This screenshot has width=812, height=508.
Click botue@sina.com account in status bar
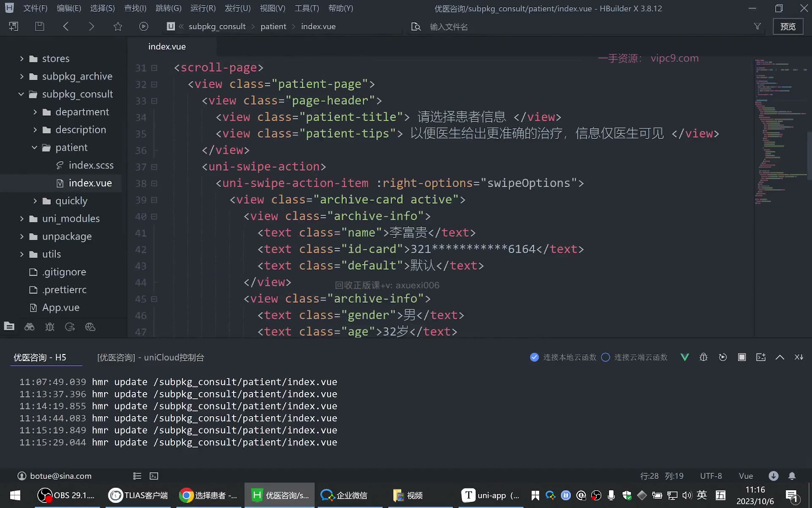(x=55, y=476)
